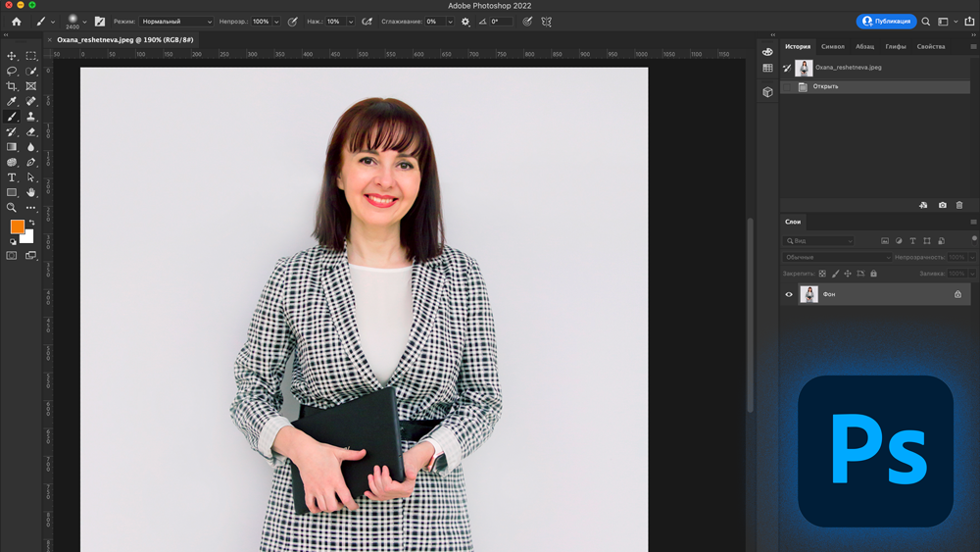Image resolution: width=980 pixels, height=552 pixels.
Task: Select the Healing Brush tool
Action: pyautogui.click(x=30, y=101)
